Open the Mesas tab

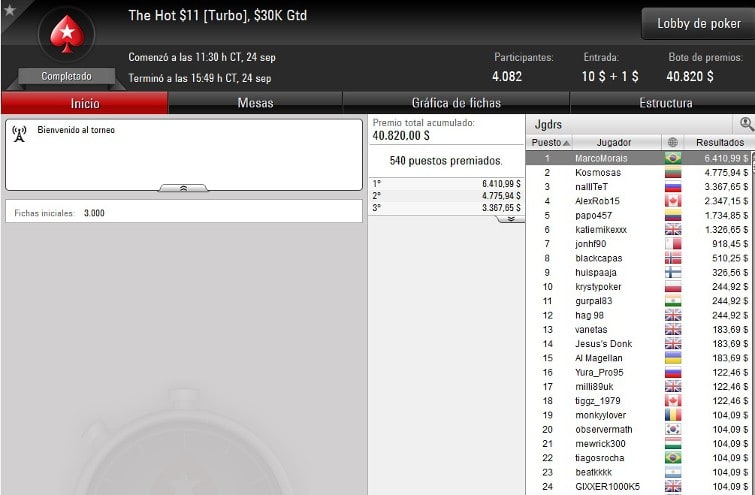point(255,103)
